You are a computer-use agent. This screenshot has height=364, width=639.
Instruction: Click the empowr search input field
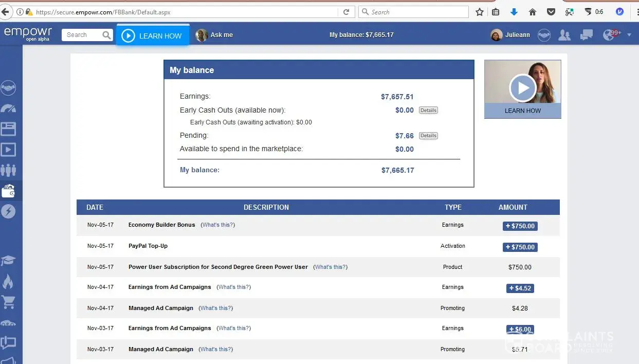(82, 35)
